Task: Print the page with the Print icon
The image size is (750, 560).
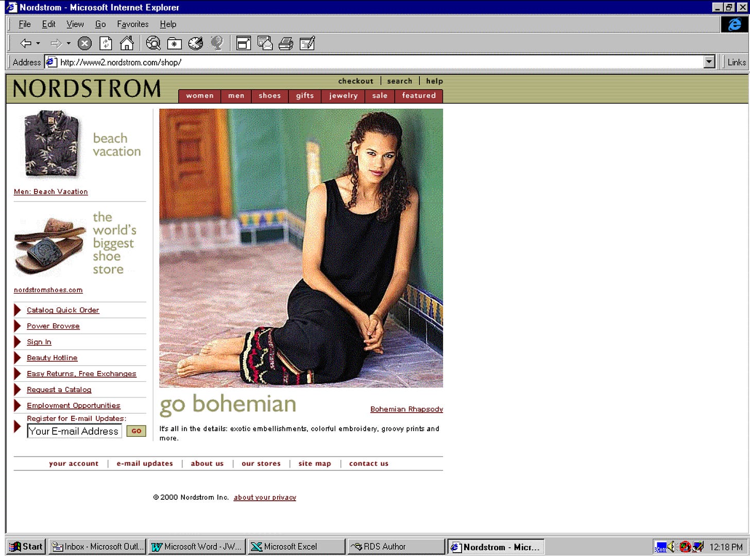Action: tap(286, 43)
